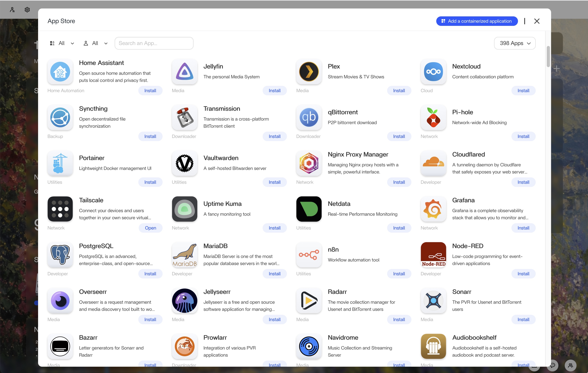The width and height of the screenshot is (588, 373).
Task: Open the chat bubble icon at bottom right
Action: (553, 366)
